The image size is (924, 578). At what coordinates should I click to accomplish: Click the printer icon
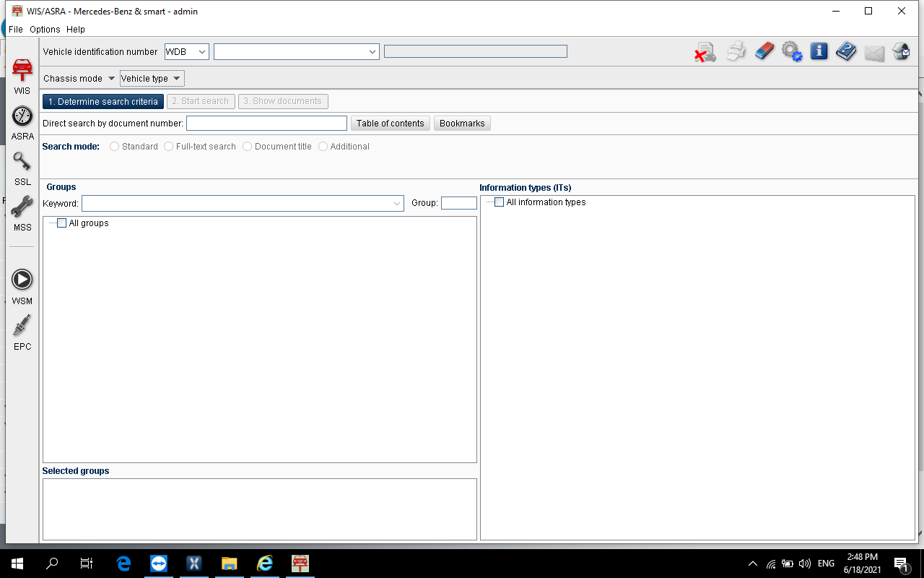tap(736, 52)
